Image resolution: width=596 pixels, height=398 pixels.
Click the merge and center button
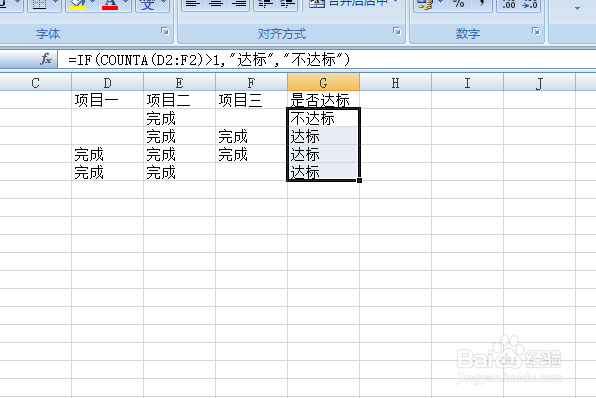pyautogui.click(x=348, y=4)
